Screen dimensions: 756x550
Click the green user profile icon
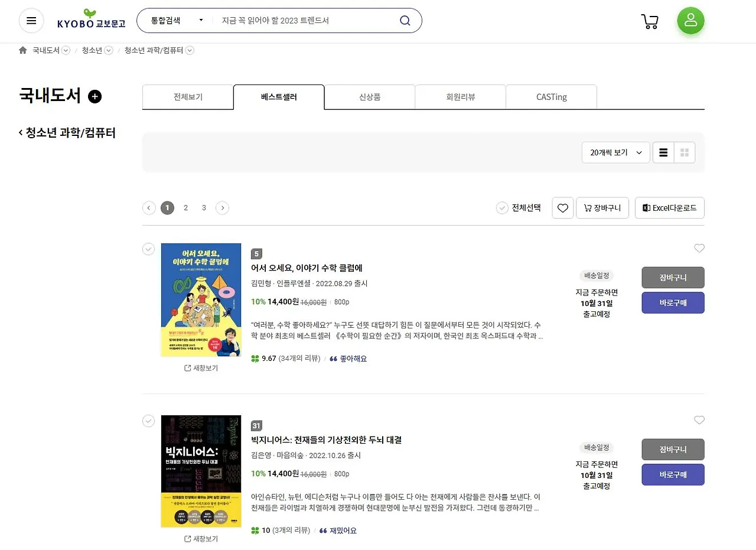point(690,20)
